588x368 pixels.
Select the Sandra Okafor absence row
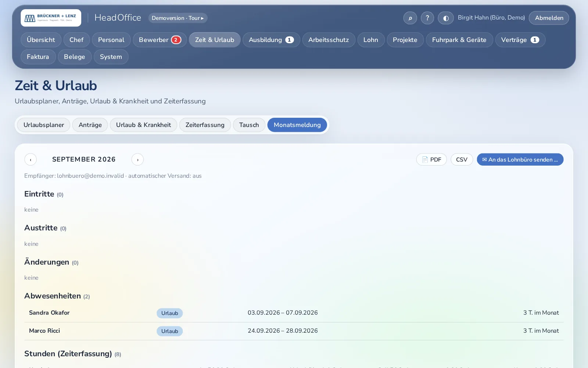pos(294,313)
